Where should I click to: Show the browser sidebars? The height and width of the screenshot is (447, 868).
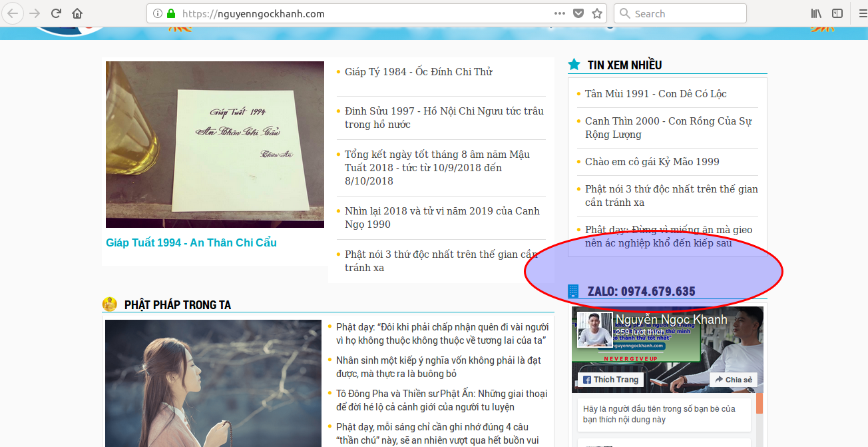click(837, 13)
